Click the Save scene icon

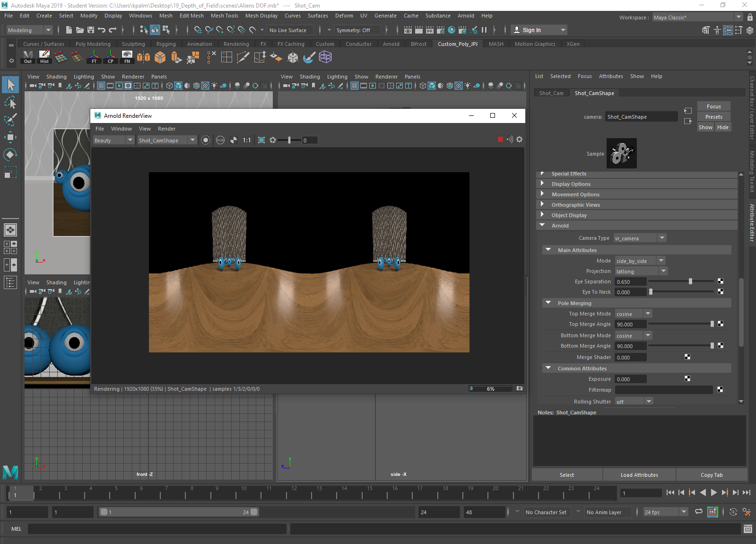(x=91, y=30)
